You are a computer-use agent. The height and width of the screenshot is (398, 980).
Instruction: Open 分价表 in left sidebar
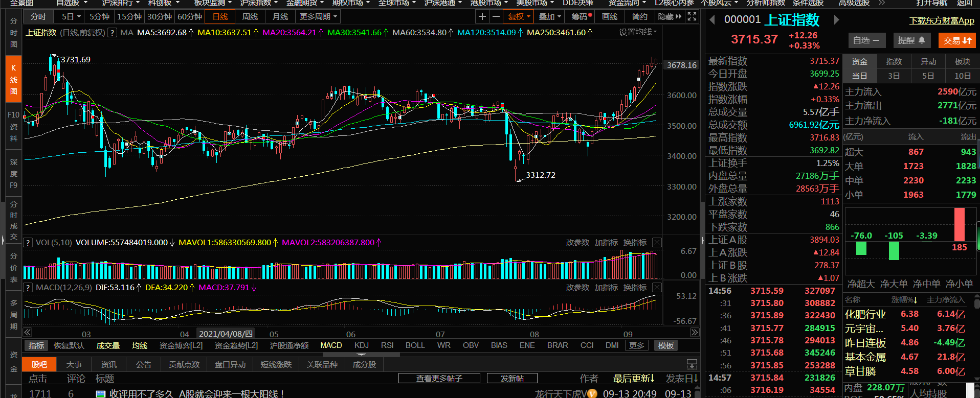coord(14,267)
